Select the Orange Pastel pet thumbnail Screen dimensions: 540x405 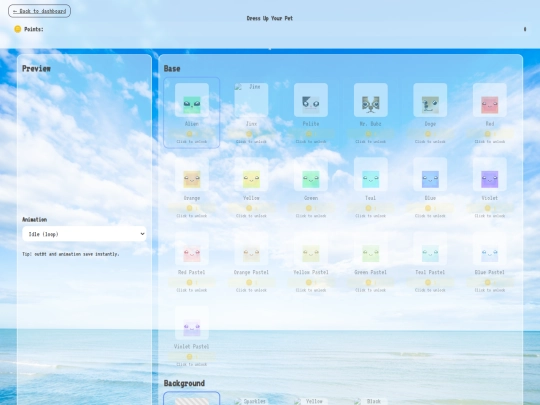(x=251, y=249)
